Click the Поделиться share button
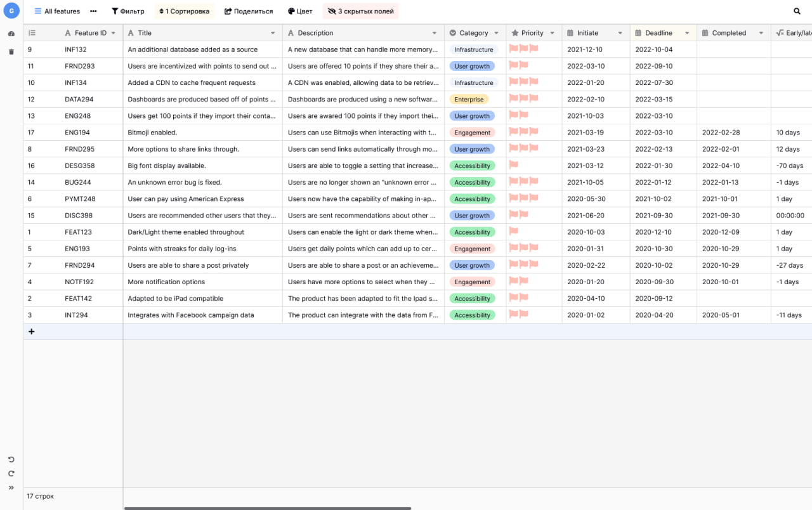 click(249, 11)
